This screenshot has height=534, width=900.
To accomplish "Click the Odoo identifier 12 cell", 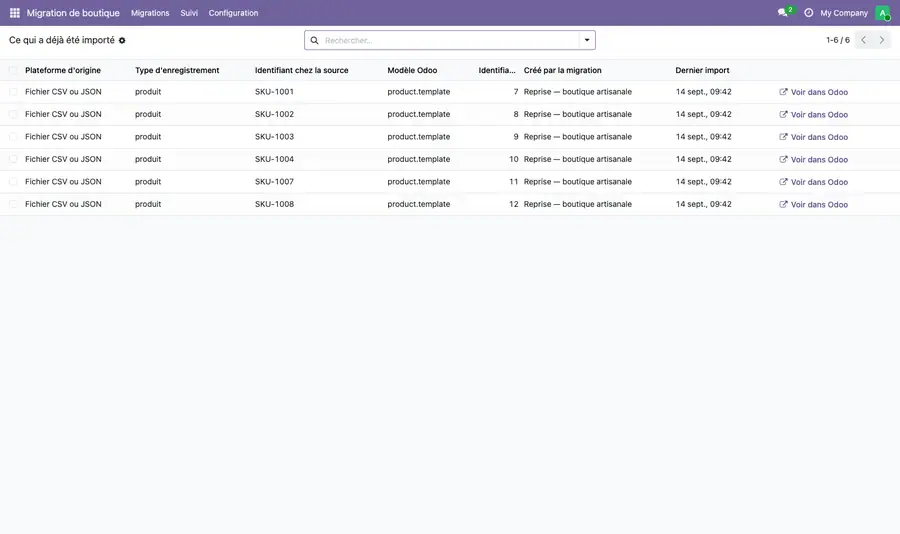I will tap(514, 204).
